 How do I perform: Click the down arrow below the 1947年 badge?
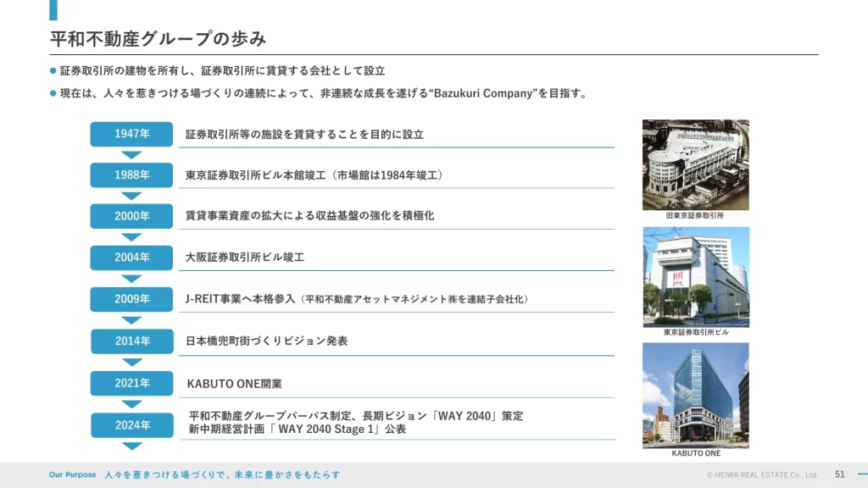click(x=131, y=155)
